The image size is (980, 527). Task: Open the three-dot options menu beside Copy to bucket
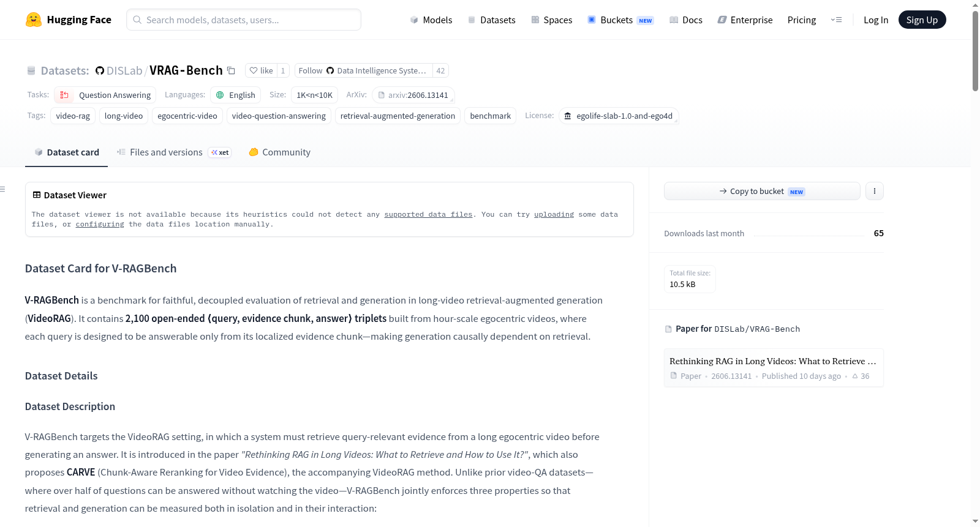875,191
